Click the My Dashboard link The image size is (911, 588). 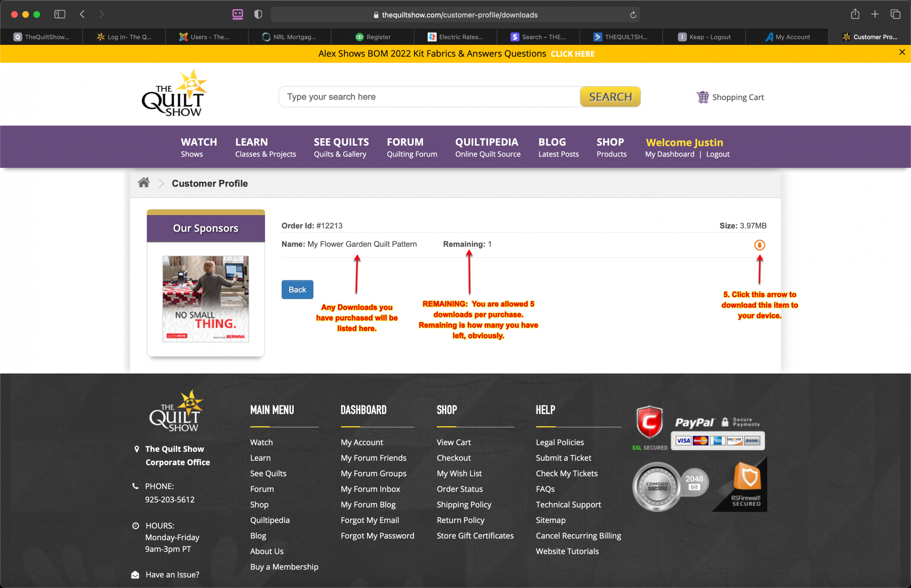(671, 154)
